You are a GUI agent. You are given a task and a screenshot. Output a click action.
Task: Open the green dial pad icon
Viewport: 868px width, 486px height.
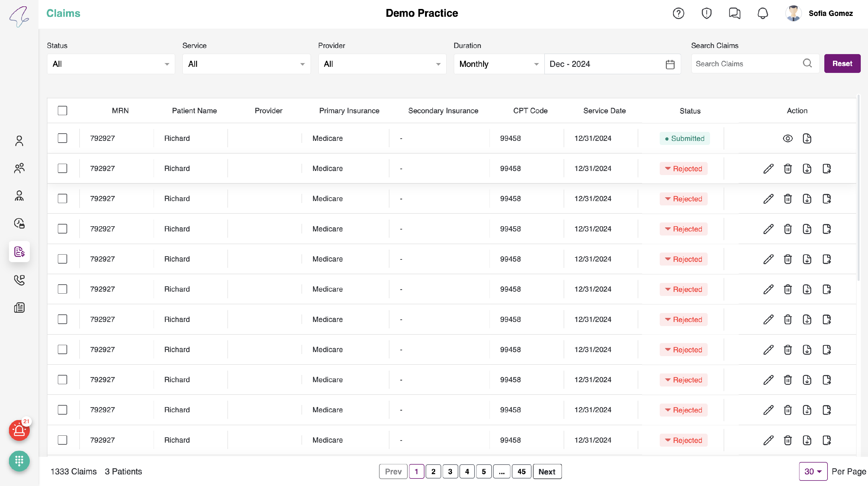click(19, 461)
